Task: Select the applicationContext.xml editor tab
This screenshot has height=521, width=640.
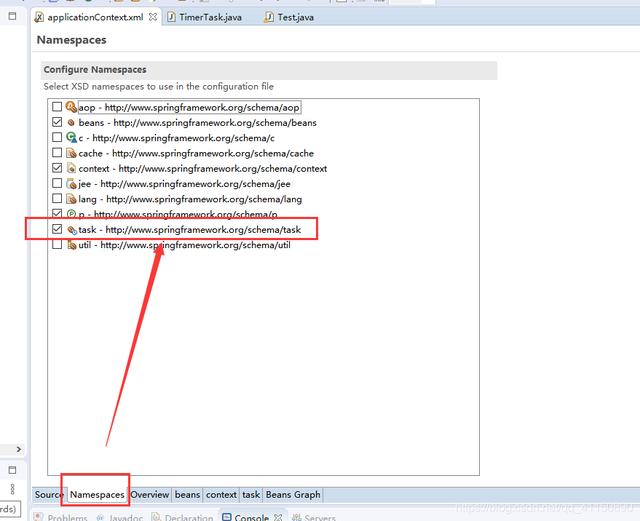Action: pyautogui.click(x=95, y=17)
